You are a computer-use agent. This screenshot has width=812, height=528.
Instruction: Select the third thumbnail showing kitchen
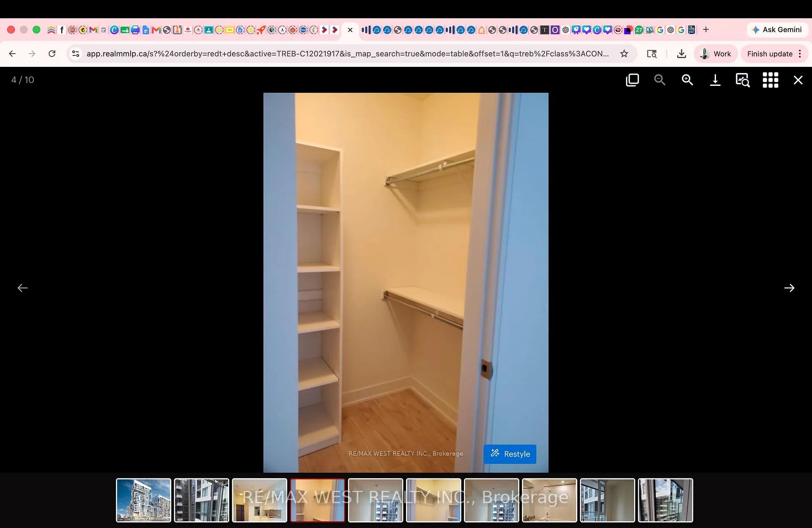(260, 500)
